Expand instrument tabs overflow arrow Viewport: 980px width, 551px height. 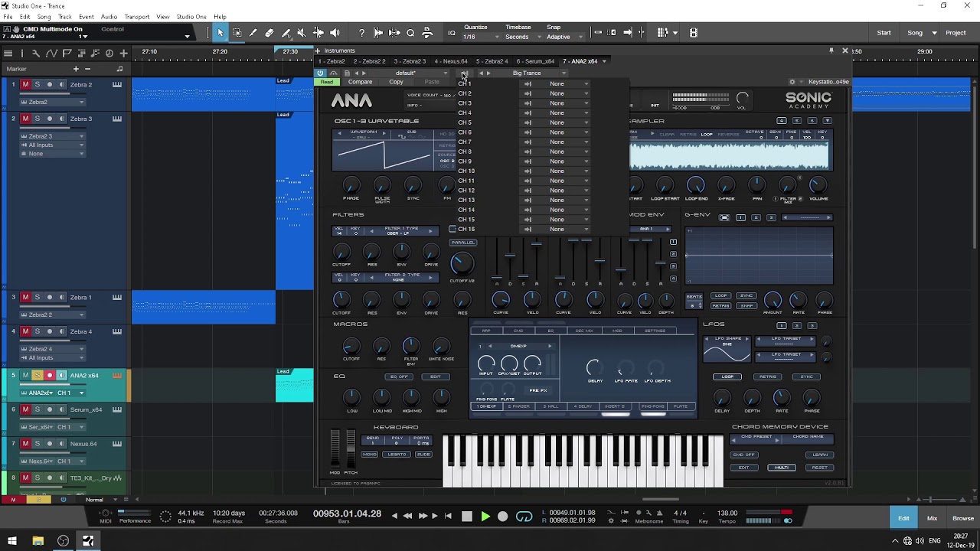tap(604, 61)
